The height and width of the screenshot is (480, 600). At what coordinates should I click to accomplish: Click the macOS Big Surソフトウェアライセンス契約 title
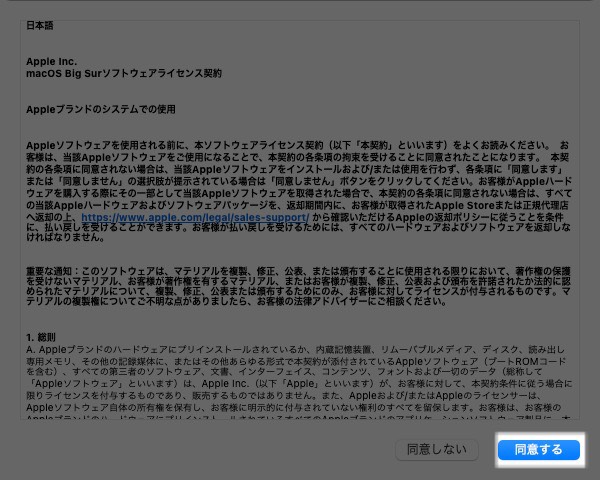(x=124, y=73)
